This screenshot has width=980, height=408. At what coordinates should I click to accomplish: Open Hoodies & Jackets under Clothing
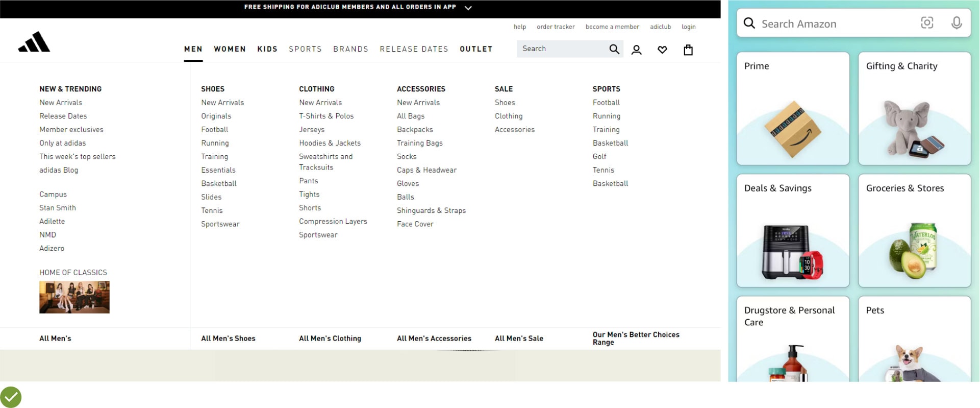330,143
